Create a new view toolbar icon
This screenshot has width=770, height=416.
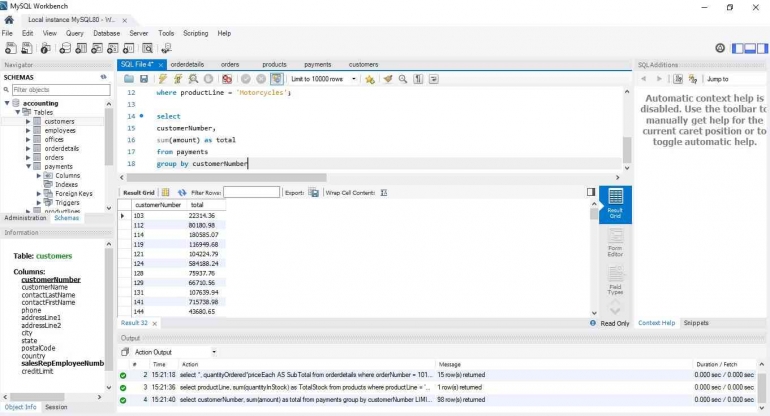(97, 48)
